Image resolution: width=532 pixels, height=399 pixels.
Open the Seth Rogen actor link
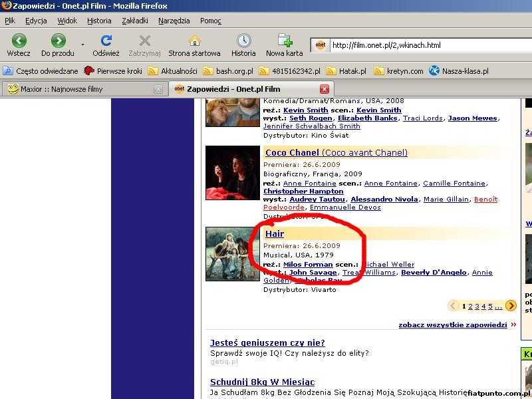pyautogui.click(x=311, y=118)
